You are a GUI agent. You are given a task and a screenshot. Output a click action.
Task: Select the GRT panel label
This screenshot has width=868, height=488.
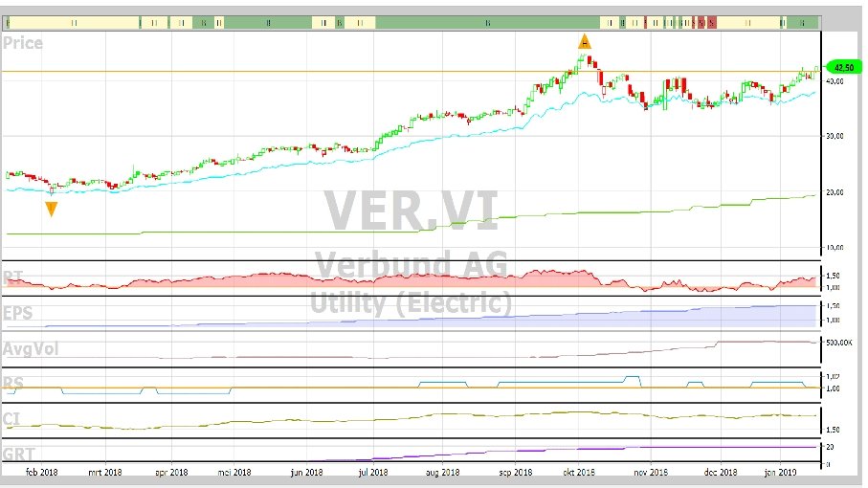pos(18,455)
